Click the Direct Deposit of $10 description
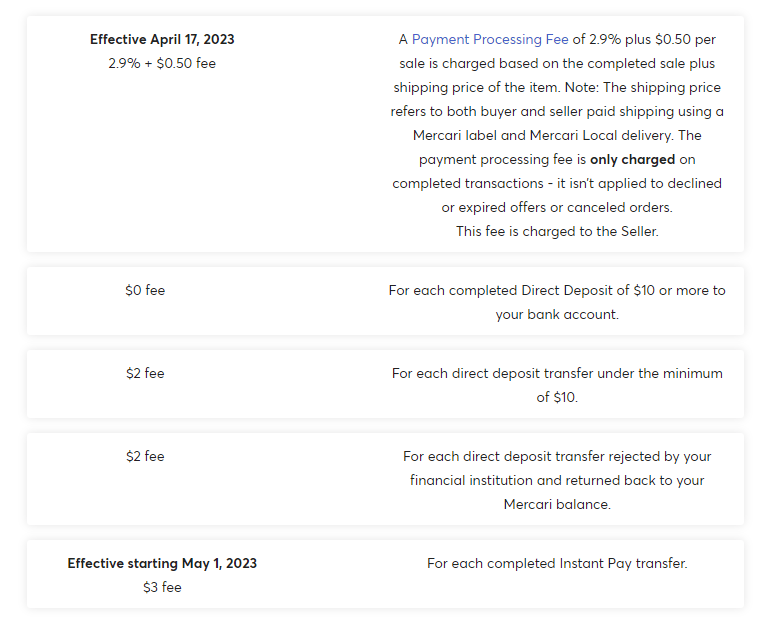 [x=557, y=303]
